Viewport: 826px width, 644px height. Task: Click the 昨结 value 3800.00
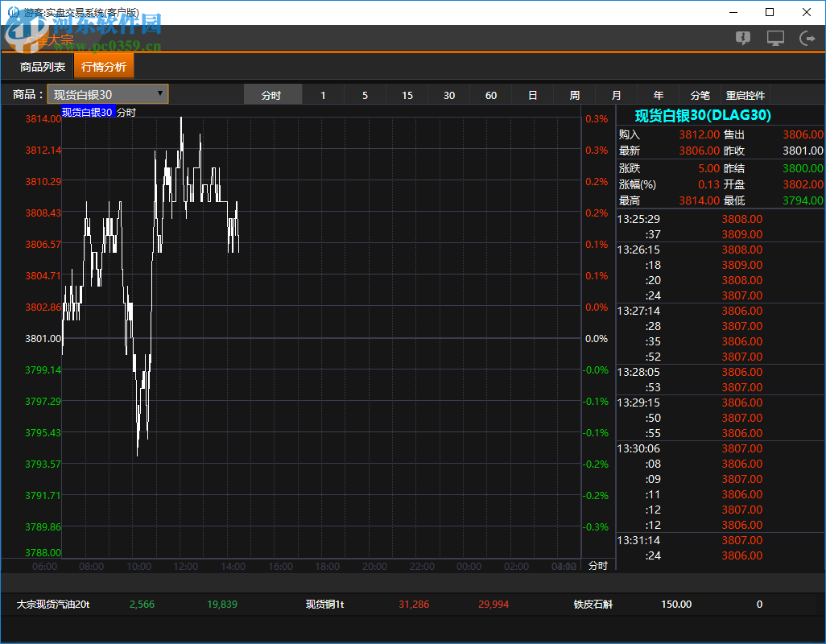click(x=803, y=168)
